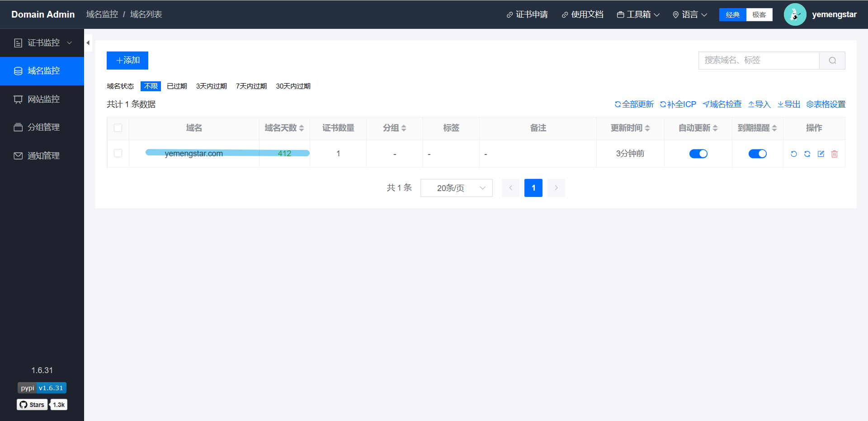The height and width of the screenshot is (421, 868).
Task: Click the search magnifier icon button
Action: tap(832, 61)
